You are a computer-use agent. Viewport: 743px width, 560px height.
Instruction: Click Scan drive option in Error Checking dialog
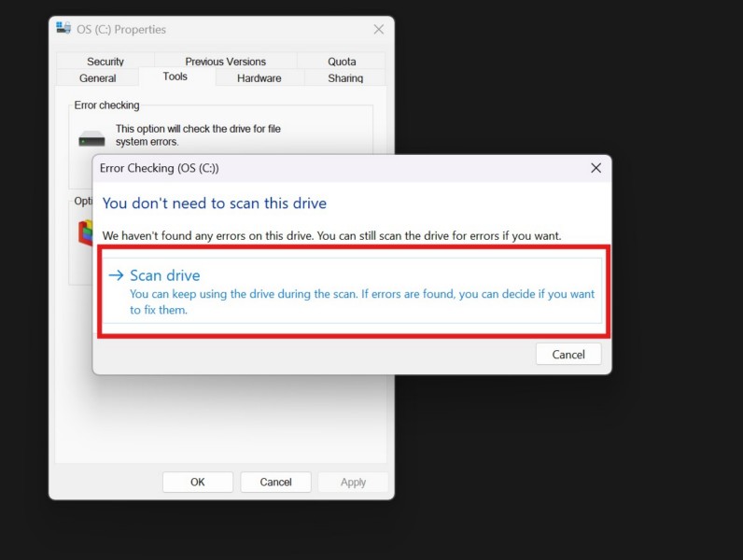point(353,291)
